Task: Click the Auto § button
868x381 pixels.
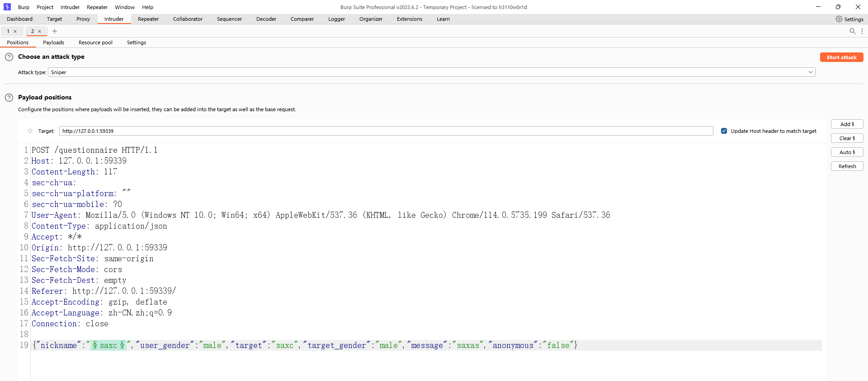Action: [x=847, y=152]
